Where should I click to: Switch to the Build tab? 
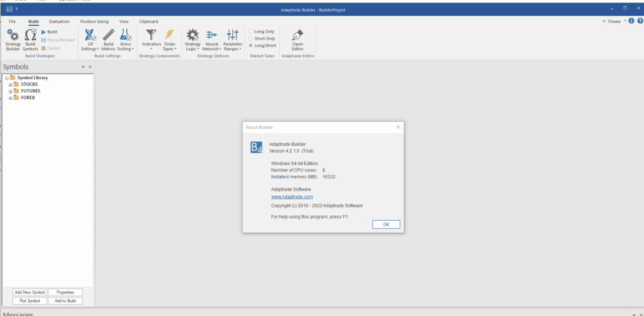tap(33, 21)
